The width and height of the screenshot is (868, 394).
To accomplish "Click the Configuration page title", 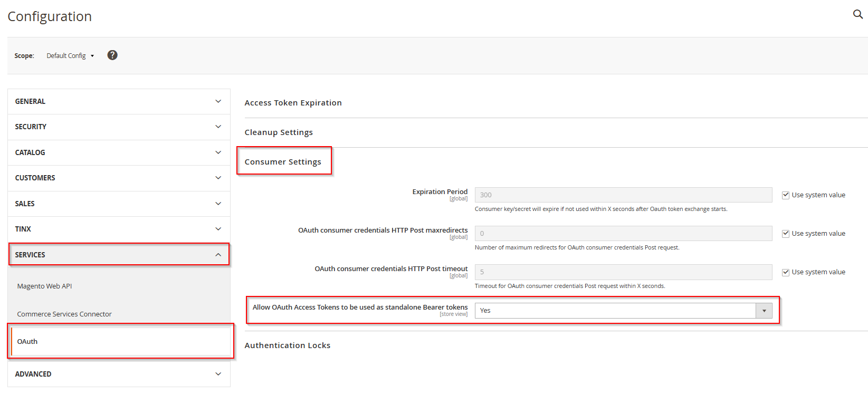I will coord(50,16).
